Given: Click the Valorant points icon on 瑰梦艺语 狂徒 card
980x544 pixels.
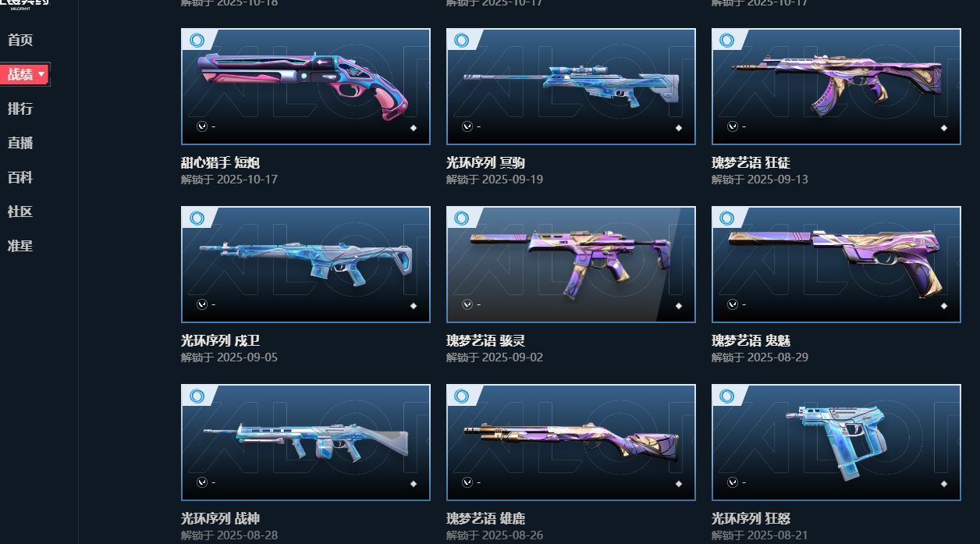Looking at the screenshot, I should tap(733, 126).
